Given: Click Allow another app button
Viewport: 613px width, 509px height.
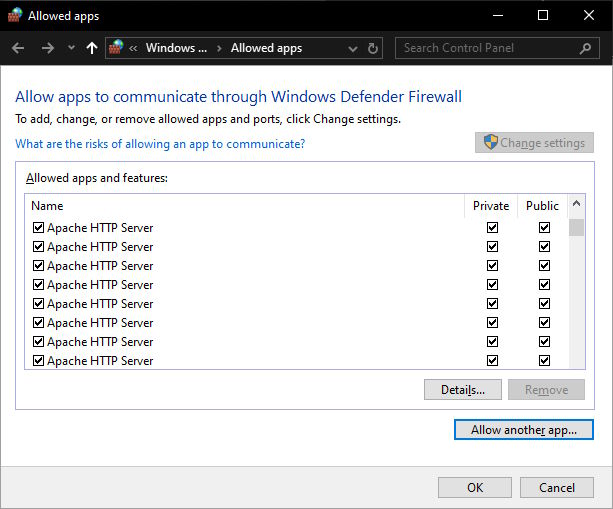Looking at the screenshot, I should click(x=523, y=430).
